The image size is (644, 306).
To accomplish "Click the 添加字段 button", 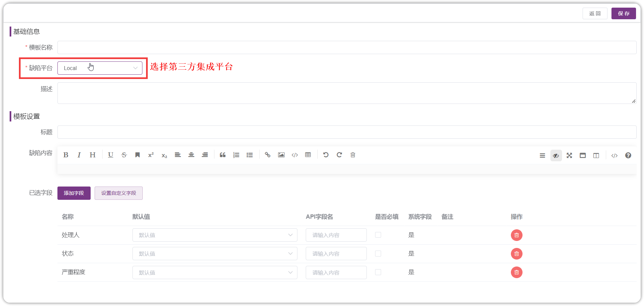I will pyautogui.click(x=74, y=193).
